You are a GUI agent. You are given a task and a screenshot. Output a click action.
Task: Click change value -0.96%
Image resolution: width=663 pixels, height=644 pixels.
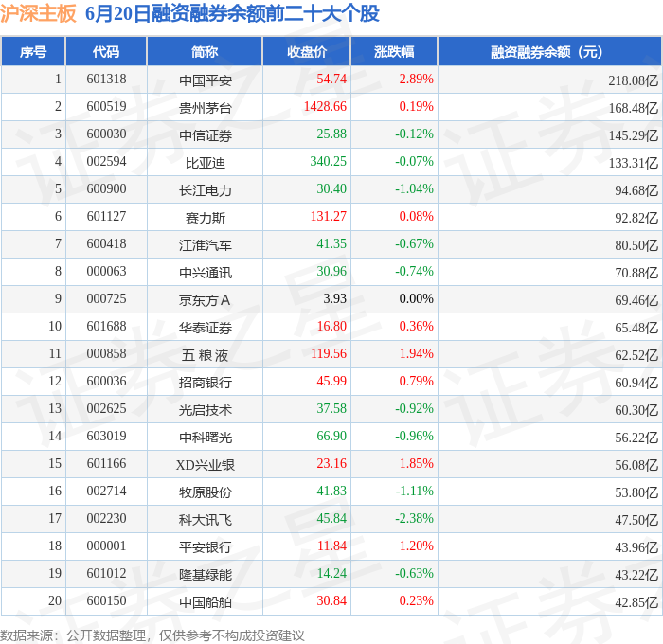point(415,437)
